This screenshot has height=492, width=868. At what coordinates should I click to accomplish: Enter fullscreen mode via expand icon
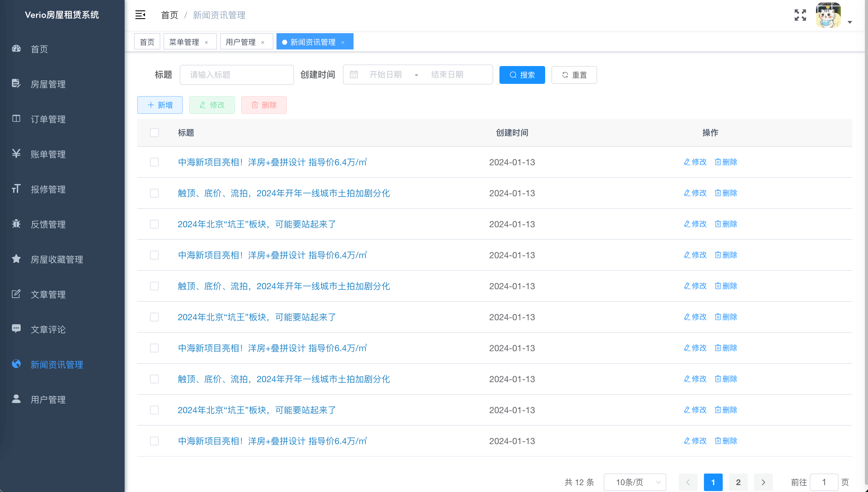pyautogui.click(x=800, y=15)
